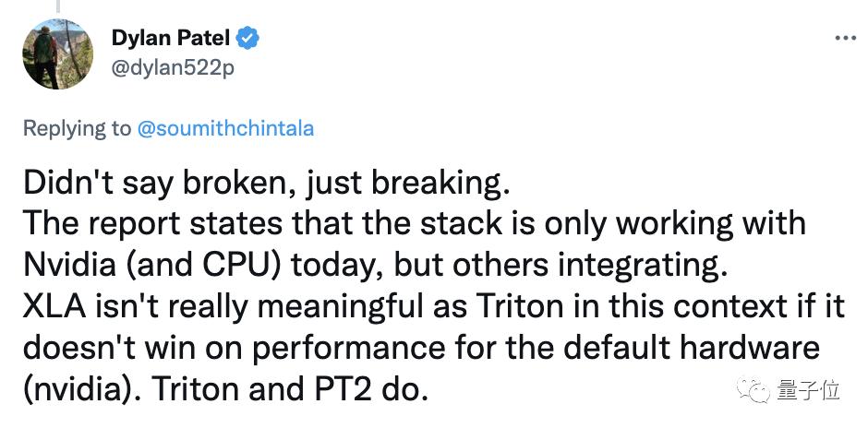
Task: Select the Dylan Patel display name
Action: click(x=171, y=38)
